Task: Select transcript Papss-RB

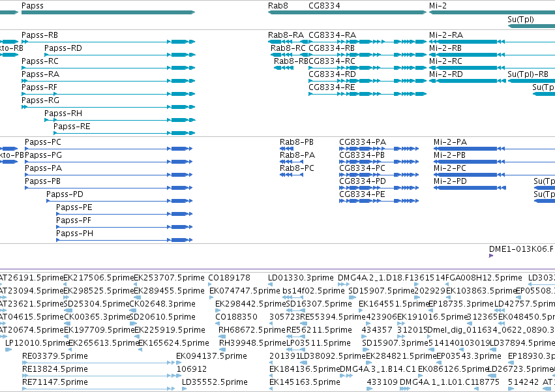Action: click(40, 35)
